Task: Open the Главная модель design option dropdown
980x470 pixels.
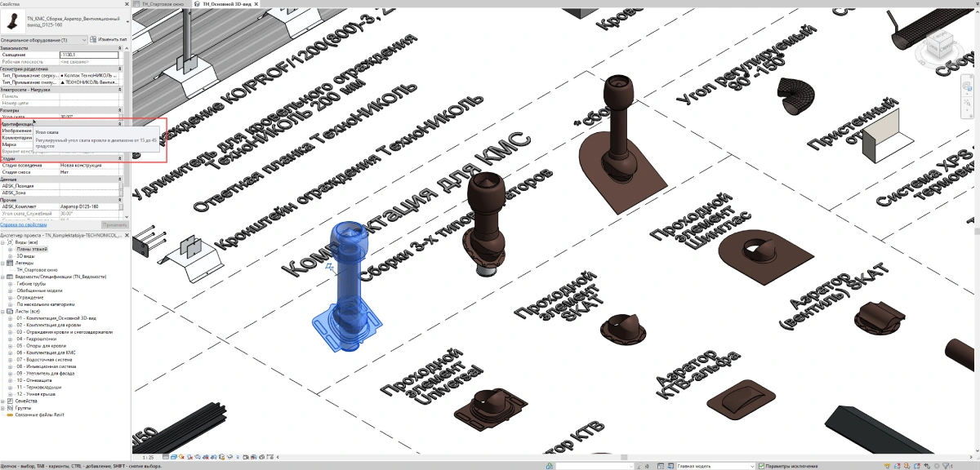Action: pyautogui.click(x=719, y=465)
